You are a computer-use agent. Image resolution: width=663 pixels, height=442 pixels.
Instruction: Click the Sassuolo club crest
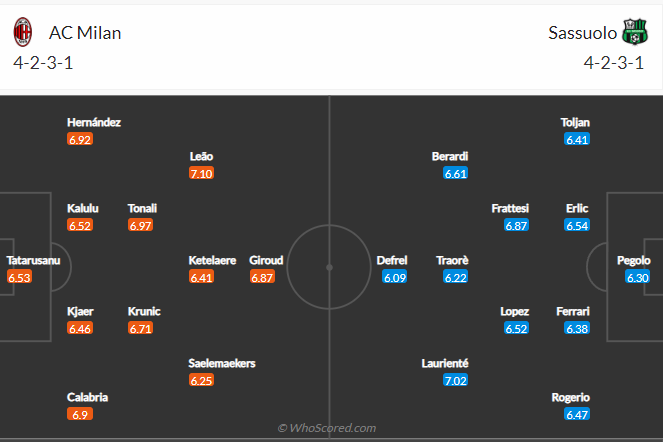633,33
